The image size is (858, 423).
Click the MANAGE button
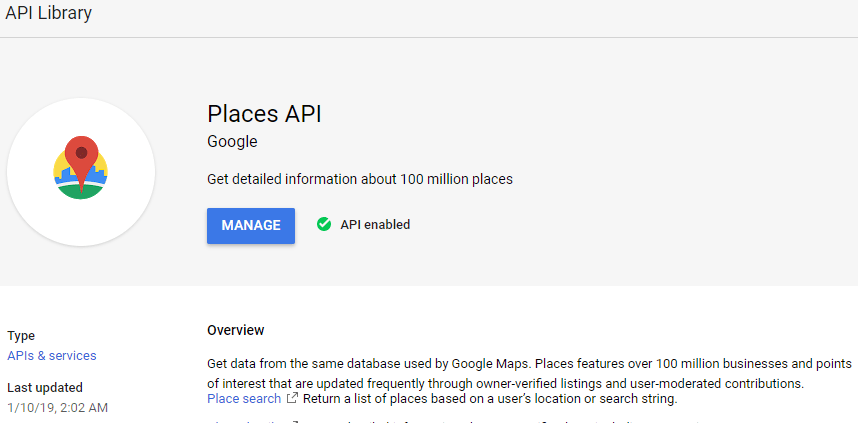pyautogui.click(x=251, y=225)
